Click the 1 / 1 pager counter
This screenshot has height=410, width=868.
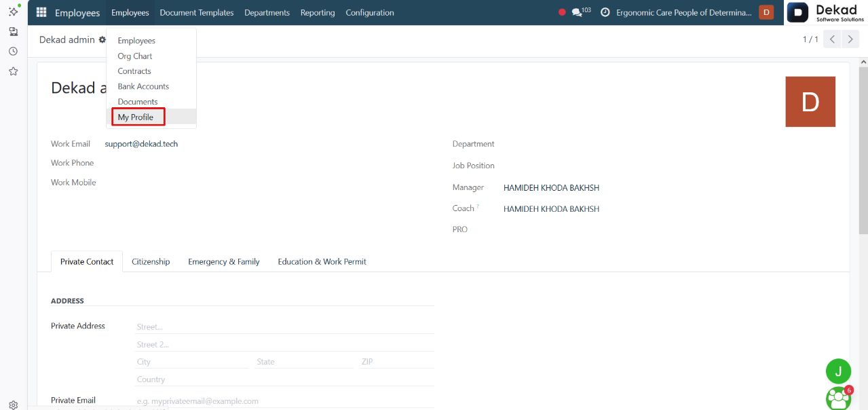point(810,39)
